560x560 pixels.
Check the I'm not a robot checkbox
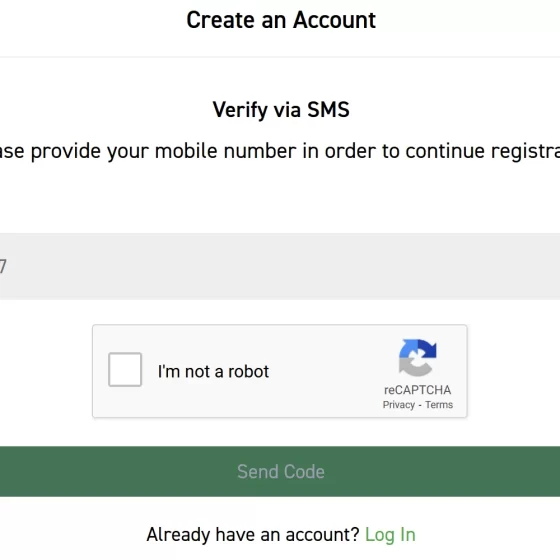coord(125,369)
